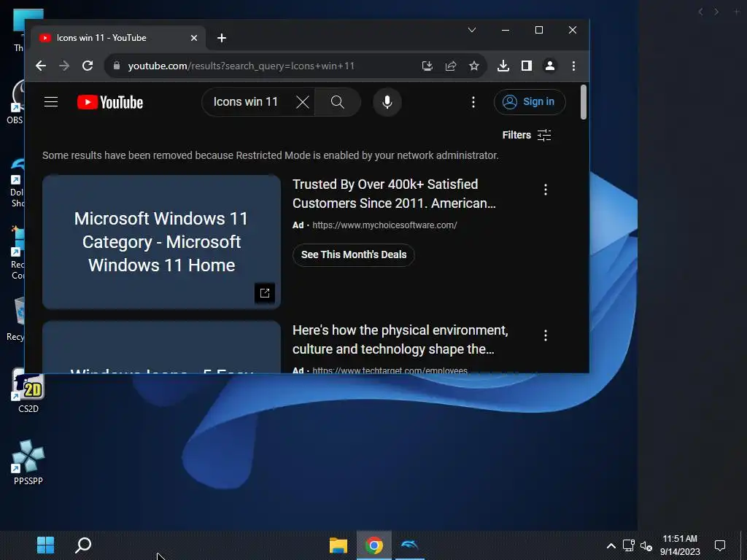Search with your voice microphone button
The height and width of the screenshot is (560, 747).
(x=387, y=102)
